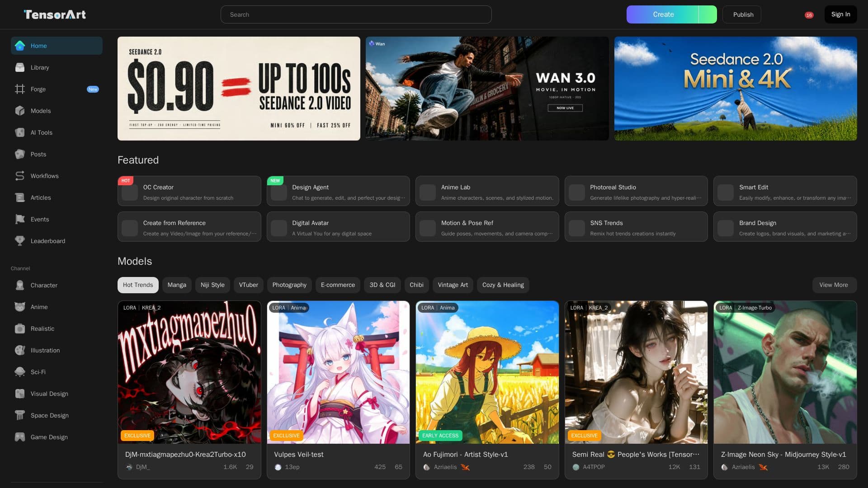This screenshot has height=488, width=868.
Task: Click the Posts icon
Action: click(x=20, y=154)
